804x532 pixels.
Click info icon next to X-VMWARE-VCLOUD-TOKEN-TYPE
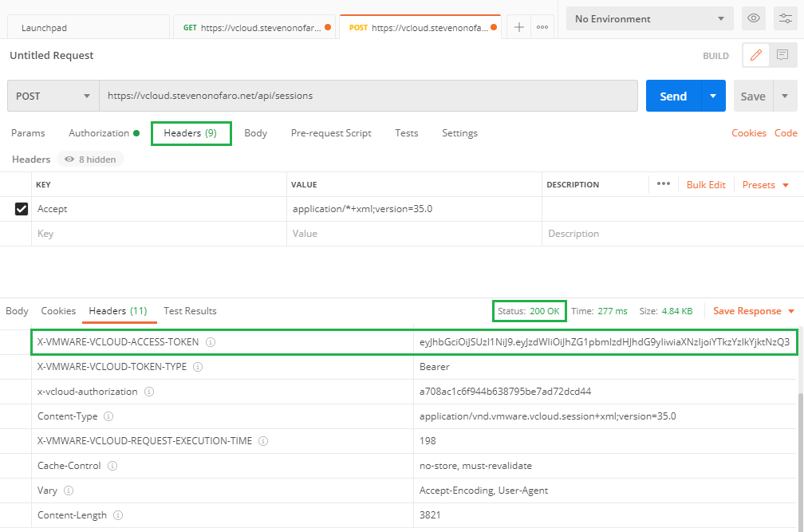[x=197, y=367]
